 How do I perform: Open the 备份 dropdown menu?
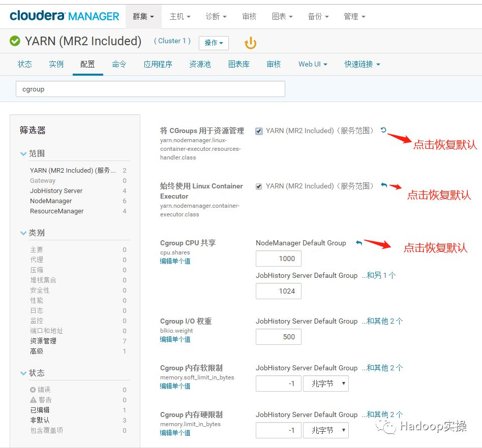(318, 17)
